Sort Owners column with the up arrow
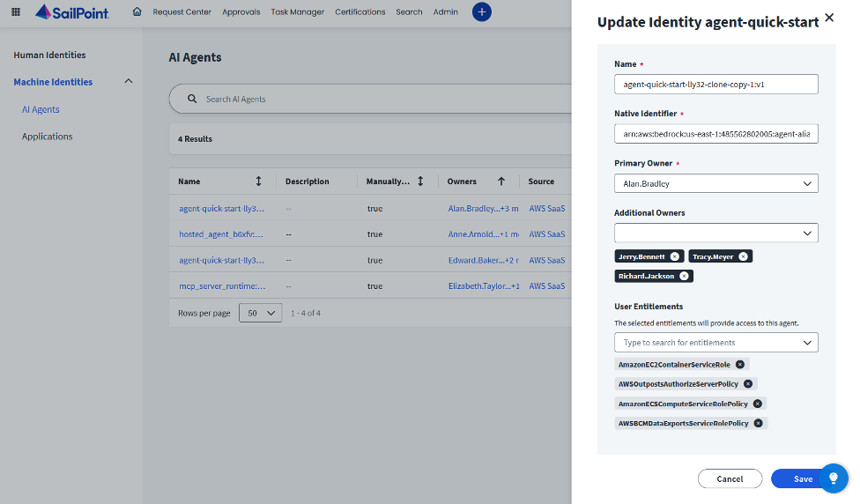 point(501,181)
